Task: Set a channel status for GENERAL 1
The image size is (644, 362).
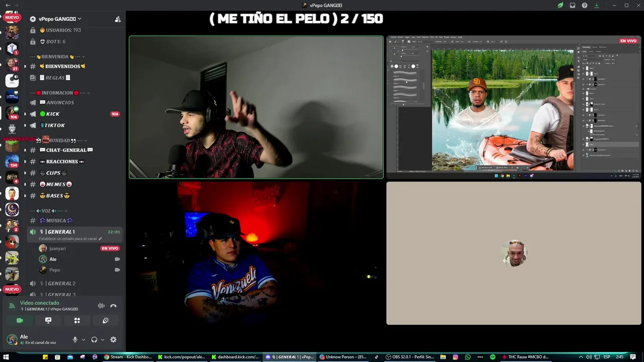Action: 70,239
